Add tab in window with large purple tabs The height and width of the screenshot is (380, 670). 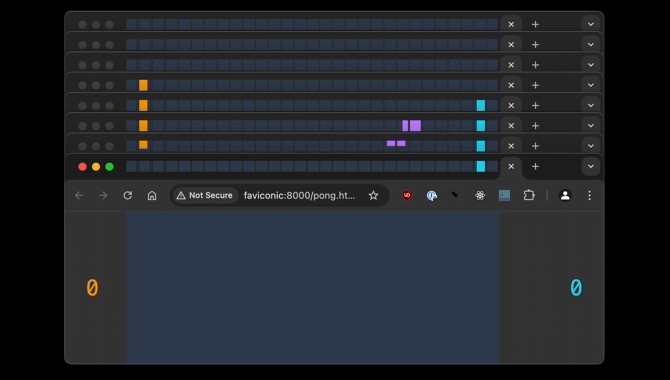pyautogui.click(x=535, y=126)
